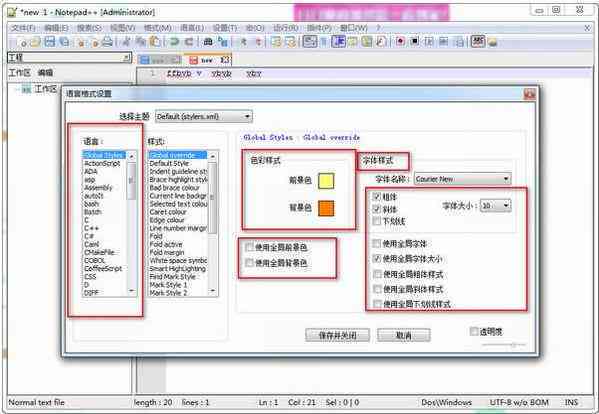
Task: Toggle the 粗体 bold checkbox
Action: click(377, 197)
